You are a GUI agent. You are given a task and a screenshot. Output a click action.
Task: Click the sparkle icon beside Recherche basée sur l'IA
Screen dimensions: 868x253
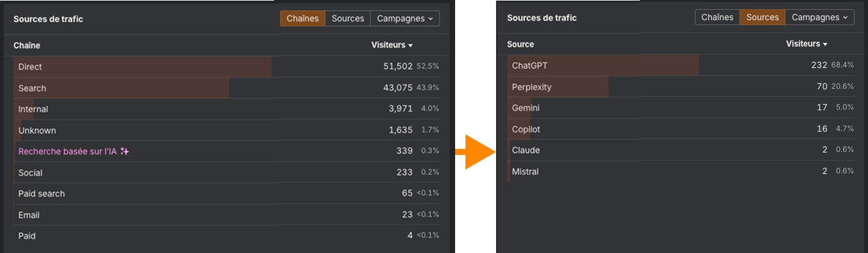click(125, 151)
